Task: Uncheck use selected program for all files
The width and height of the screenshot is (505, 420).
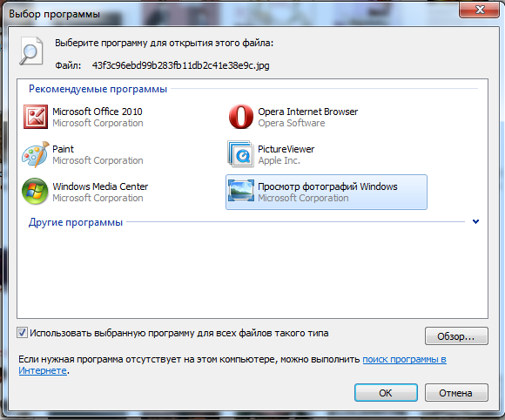Action: point(22,333)
